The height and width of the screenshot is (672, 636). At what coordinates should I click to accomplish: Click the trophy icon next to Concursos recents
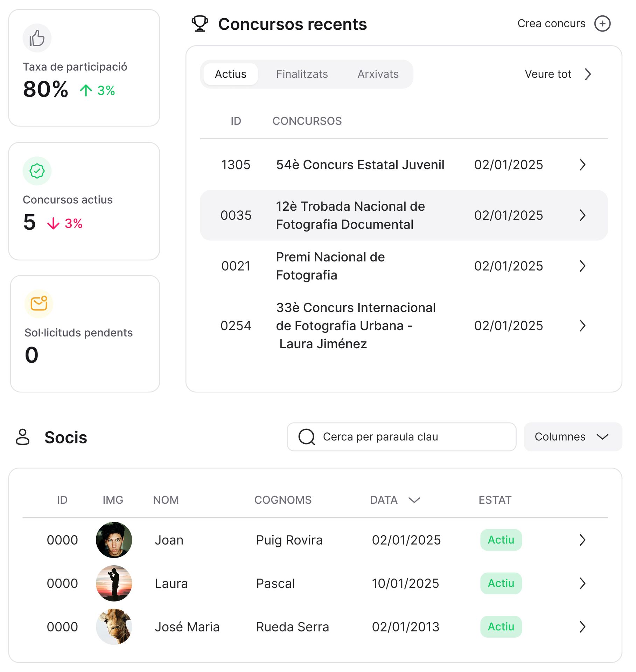200,23
